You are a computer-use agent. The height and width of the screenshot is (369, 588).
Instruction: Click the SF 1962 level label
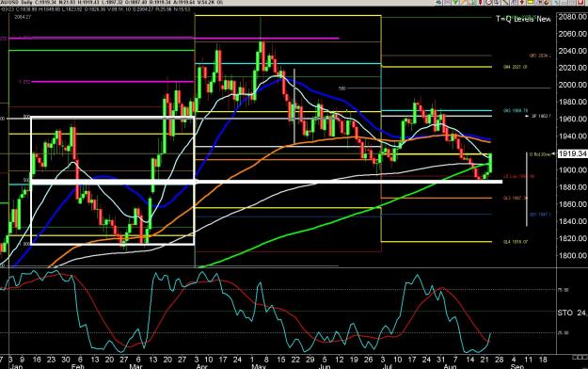click(x=541, y=116)
